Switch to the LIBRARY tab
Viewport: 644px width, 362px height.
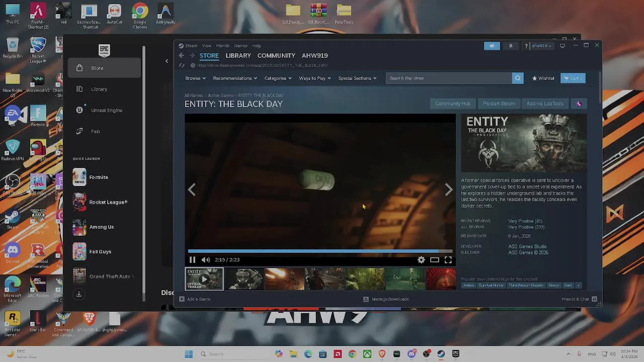pos(238,55)
